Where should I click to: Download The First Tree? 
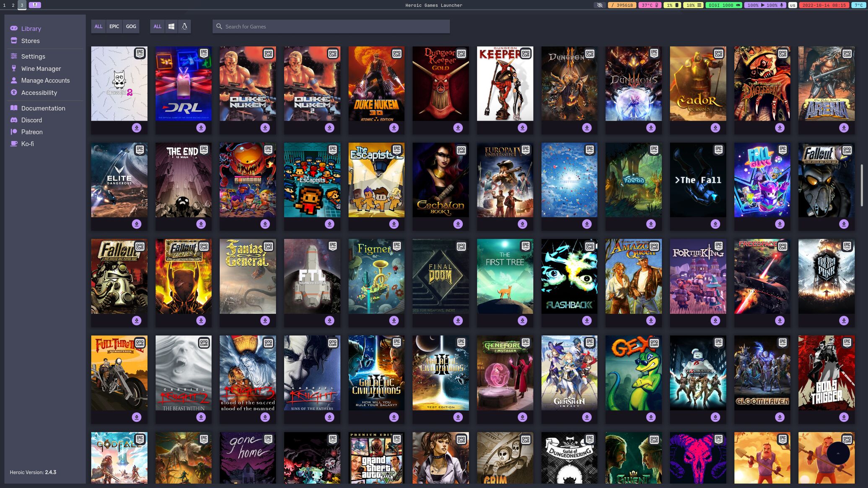[523, 320]
